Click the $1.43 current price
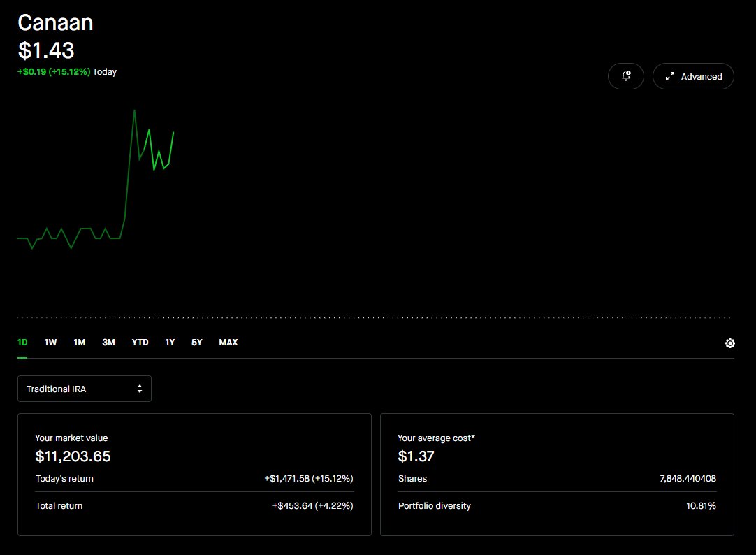Viewport: 756px width, 555px height. click(46, 50)
